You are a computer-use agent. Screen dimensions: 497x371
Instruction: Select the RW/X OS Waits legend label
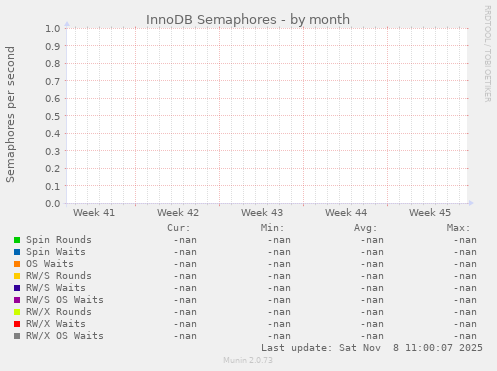pyautogui.click(x=65, y=336)
